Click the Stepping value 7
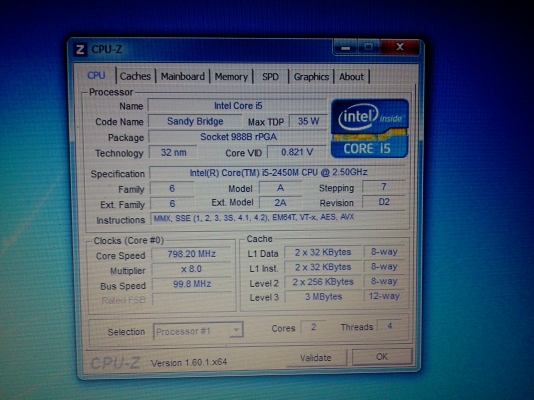This screenshot has height=400, width=534. click(x=384, y=187)
